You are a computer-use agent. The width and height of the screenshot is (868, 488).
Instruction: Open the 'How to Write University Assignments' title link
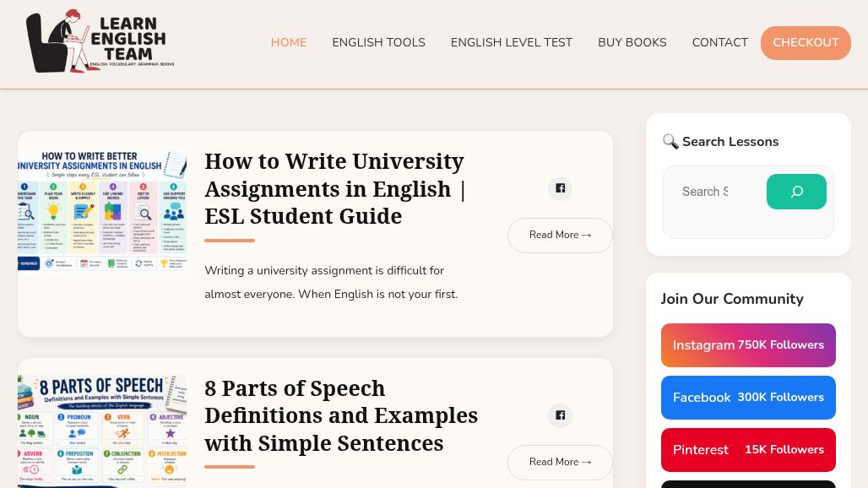pos(335,188)
